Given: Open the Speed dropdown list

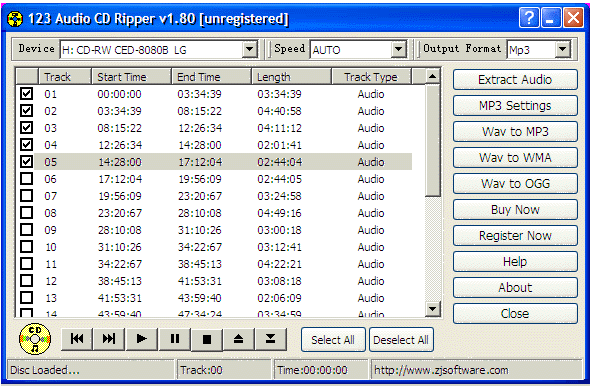Looking at the screenshot, I should (x=398, y=49).
